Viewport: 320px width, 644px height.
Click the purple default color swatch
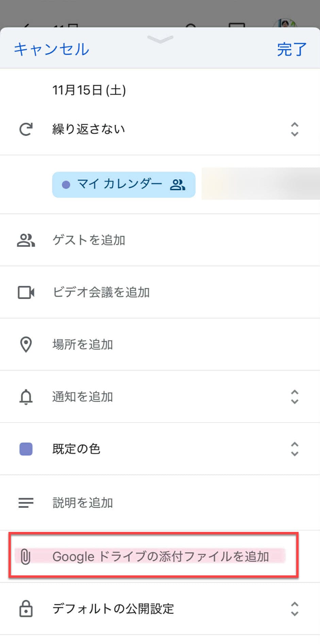point(26,449)
